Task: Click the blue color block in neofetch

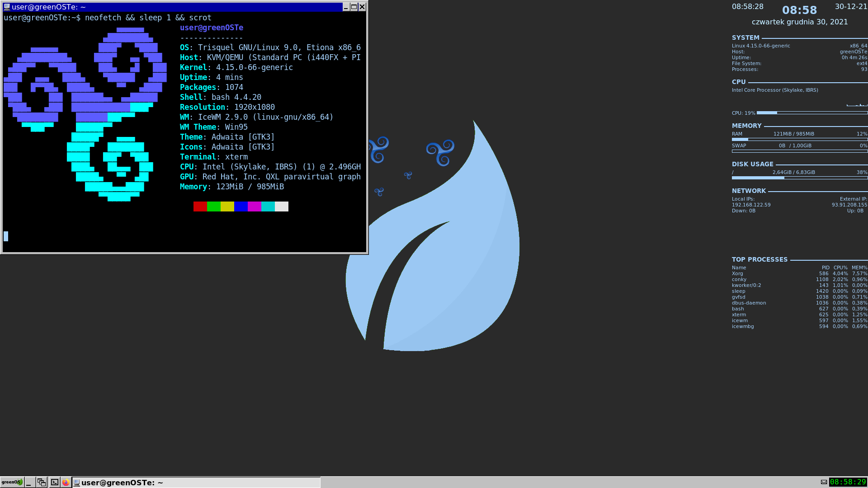Action: coord(241,206)
